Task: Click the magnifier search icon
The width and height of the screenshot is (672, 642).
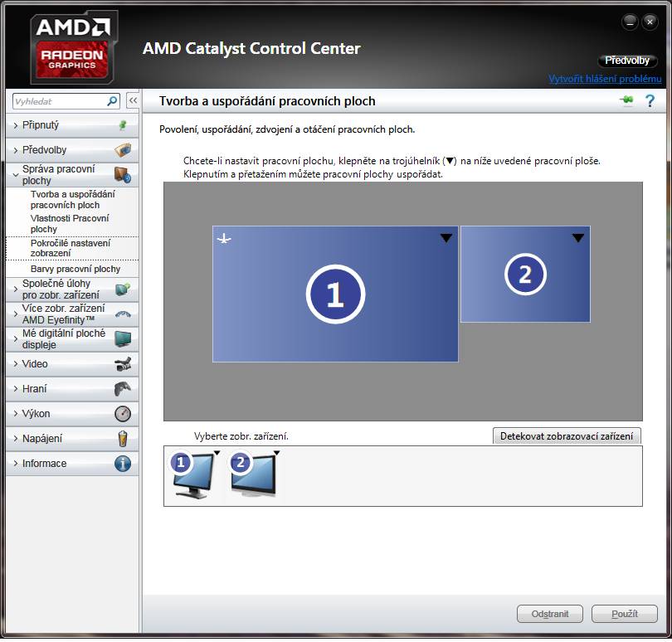Action: 112,101
